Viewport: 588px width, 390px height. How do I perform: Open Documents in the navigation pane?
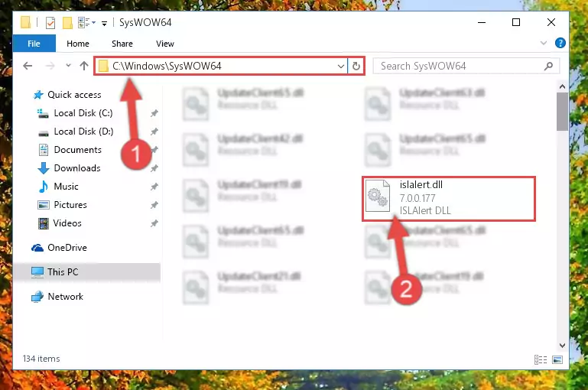[x=77, y=150]
